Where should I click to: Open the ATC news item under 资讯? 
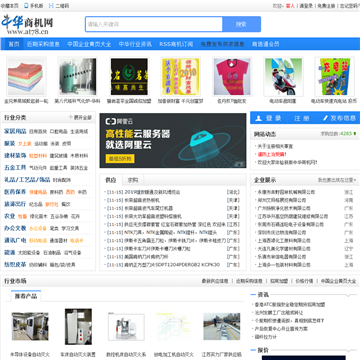pyautogui.click(x=289, y=304)
